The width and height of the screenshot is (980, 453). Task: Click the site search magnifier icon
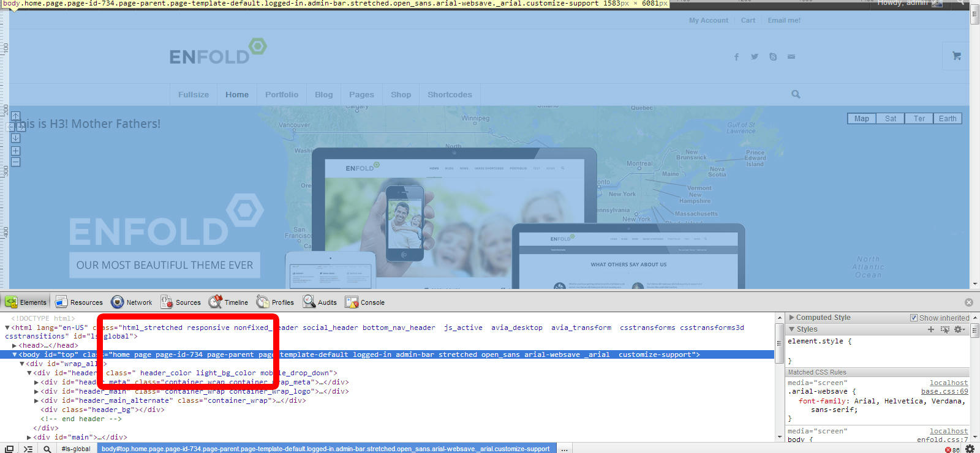click(796, 94)
